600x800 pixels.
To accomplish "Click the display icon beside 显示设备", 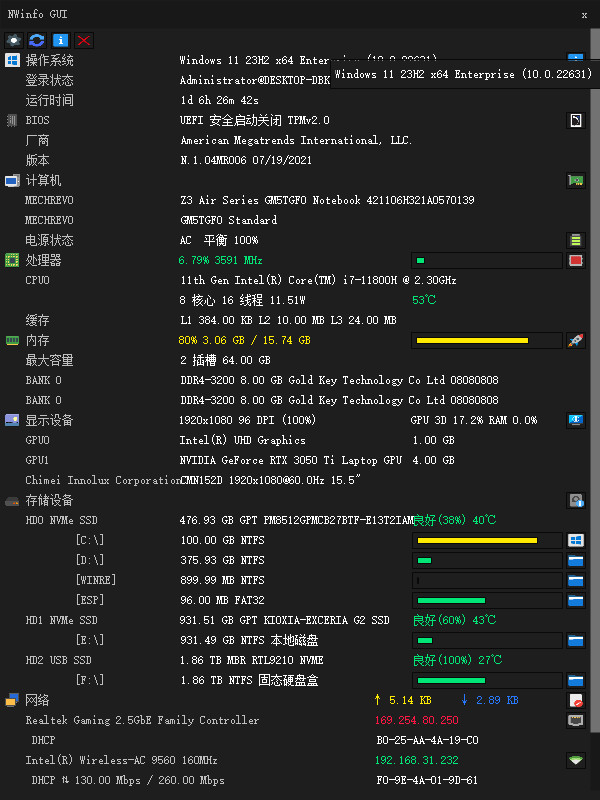I will point(12,420).
